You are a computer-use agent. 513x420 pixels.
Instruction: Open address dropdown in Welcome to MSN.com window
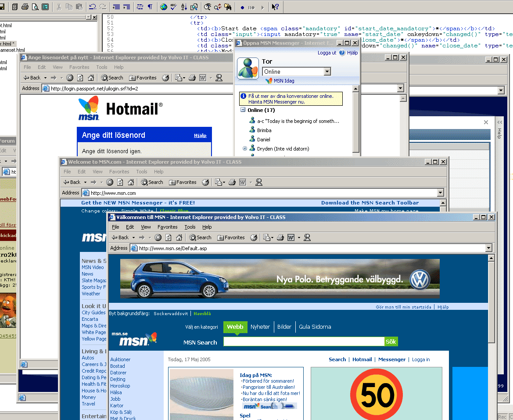click(x=440, y=193)
